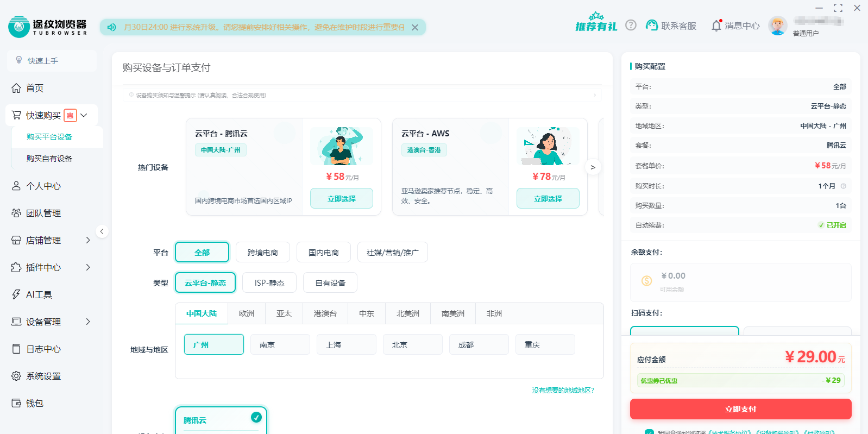Click the user avatar picture
This screenshot has width=868, height=434.
pyautogui.click(x=777, y=26)
